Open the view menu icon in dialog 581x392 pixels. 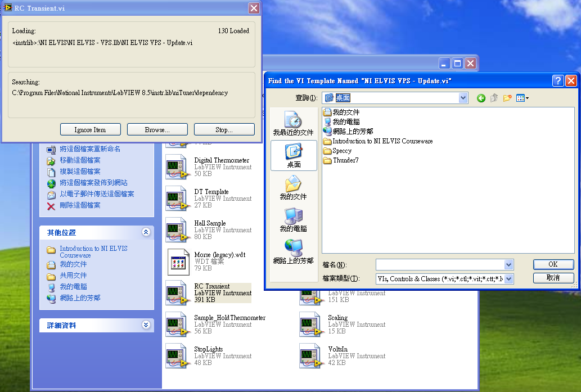tap(522, 98)
